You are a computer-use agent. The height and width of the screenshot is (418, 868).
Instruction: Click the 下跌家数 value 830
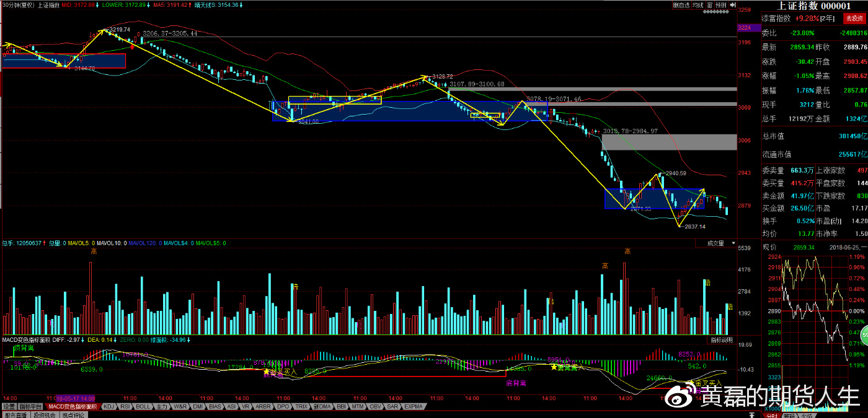pos(861,196)
